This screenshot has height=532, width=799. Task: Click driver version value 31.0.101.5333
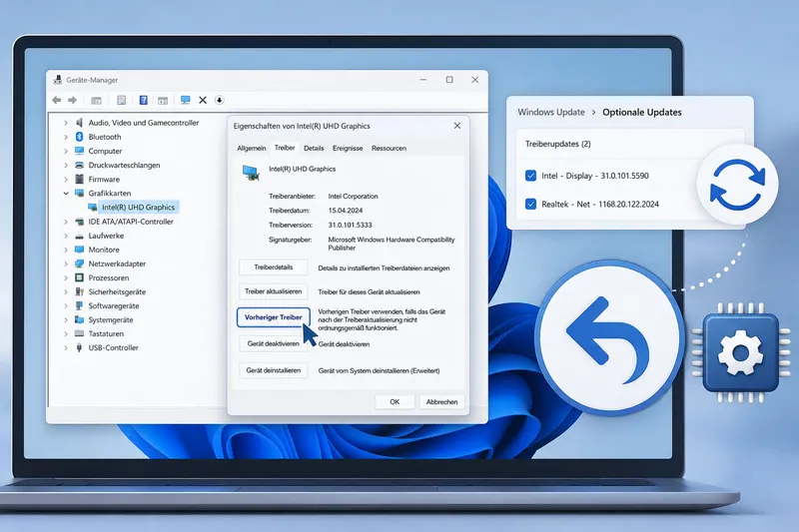point(351,225)
